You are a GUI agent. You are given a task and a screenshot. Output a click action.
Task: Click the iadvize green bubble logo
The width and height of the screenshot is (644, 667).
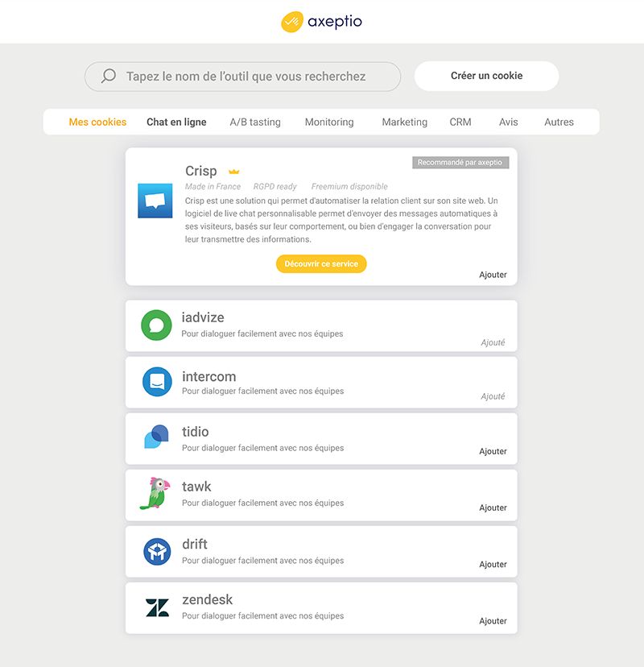point(156,325)
